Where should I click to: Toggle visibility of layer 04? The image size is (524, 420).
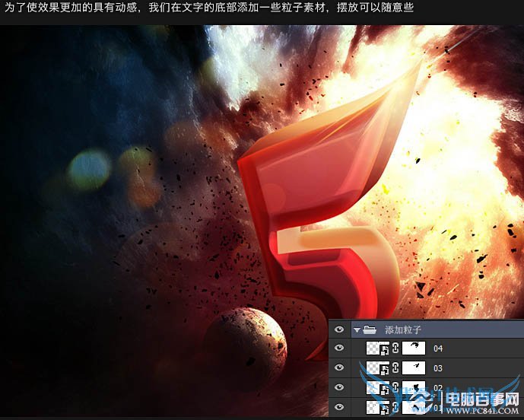[x=339, y=348]
